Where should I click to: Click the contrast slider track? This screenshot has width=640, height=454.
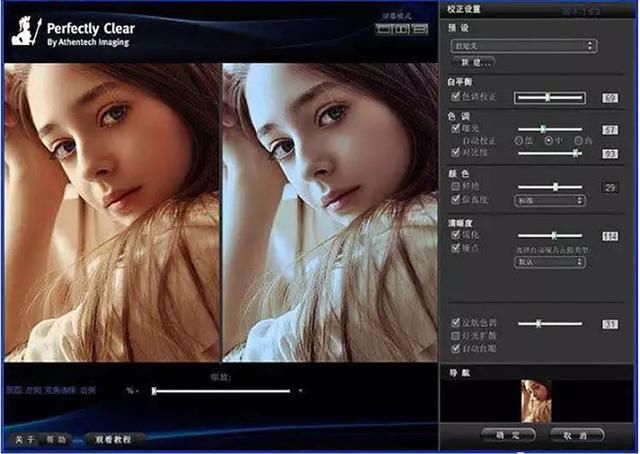(550, 154)
